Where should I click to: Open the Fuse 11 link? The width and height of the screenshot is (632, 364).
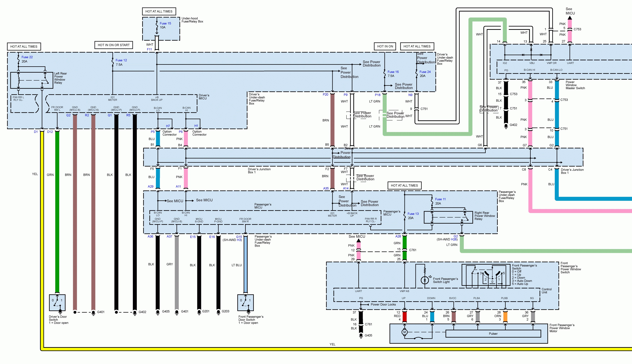(440, 199)
